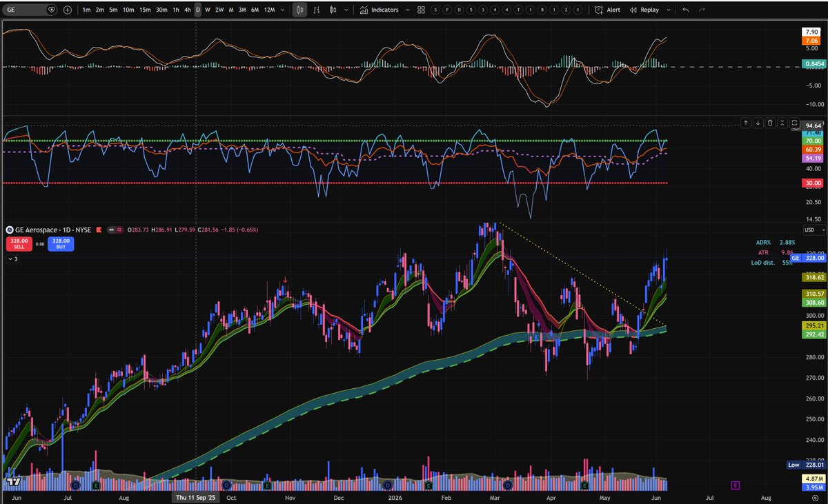Click the red arrow marker above October candles
Viewport: 828px width, 504px height.
(x=285, y=279)
